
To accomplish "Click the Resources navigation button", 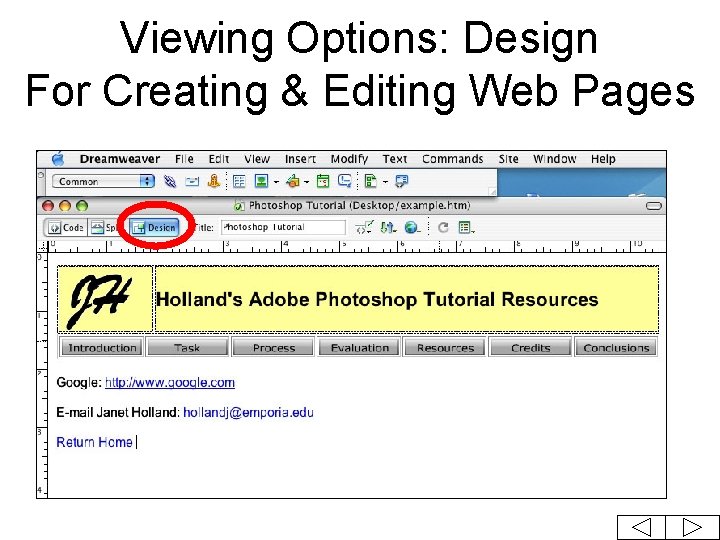I will tap(445, 348).
